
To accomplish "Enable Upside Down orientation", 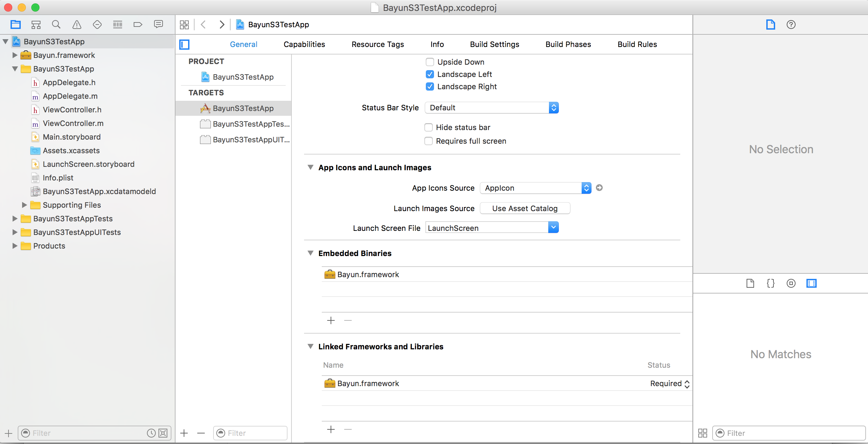I will coord(430,62).
